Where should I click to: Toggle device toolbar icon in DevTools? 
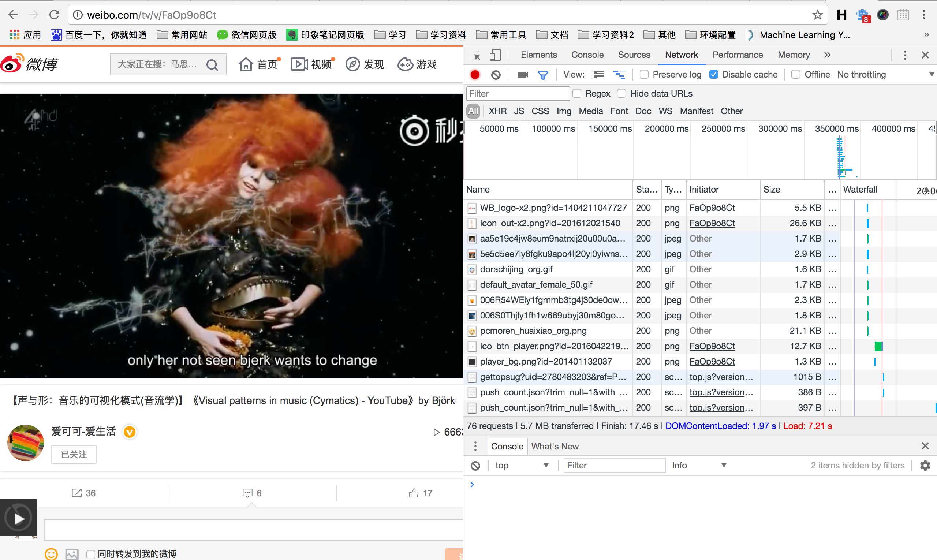tap(495, 55)
